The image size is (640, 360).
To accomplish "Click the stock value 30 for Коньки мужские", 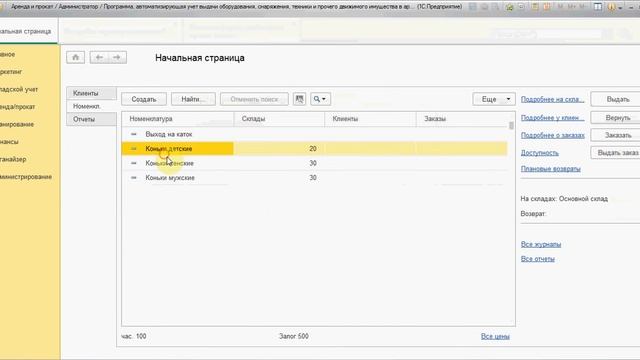I will pyautogui.click(x=313, y=178).
